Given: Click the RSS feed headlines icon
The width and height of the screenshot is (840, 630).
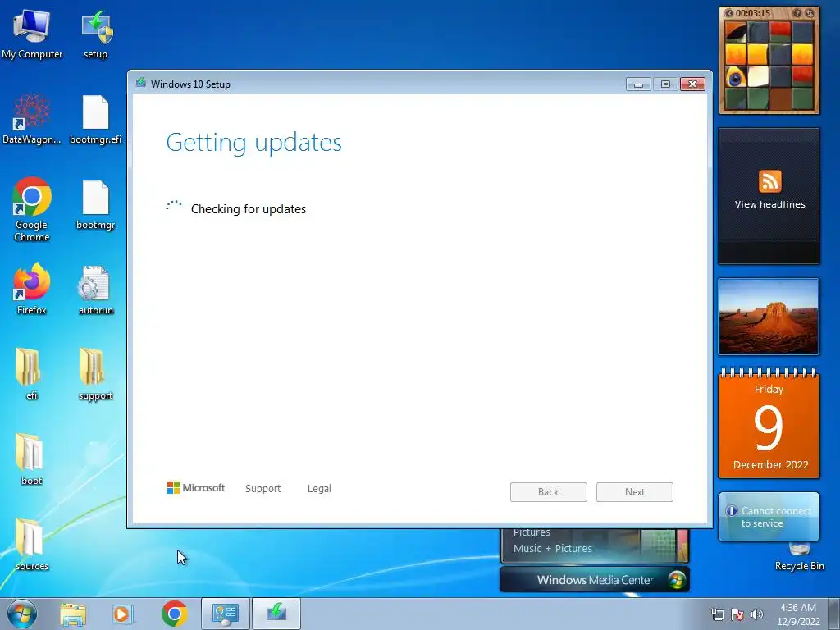Looking at the screenshot, I should coord(769,181).
